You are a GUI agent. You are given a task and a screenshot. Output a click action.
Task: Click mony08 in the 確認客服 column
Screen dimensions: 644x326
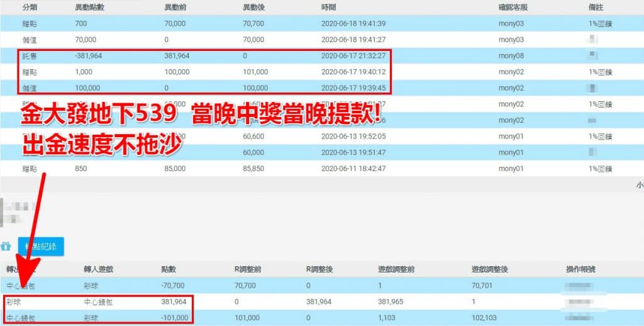coord(511,56)
